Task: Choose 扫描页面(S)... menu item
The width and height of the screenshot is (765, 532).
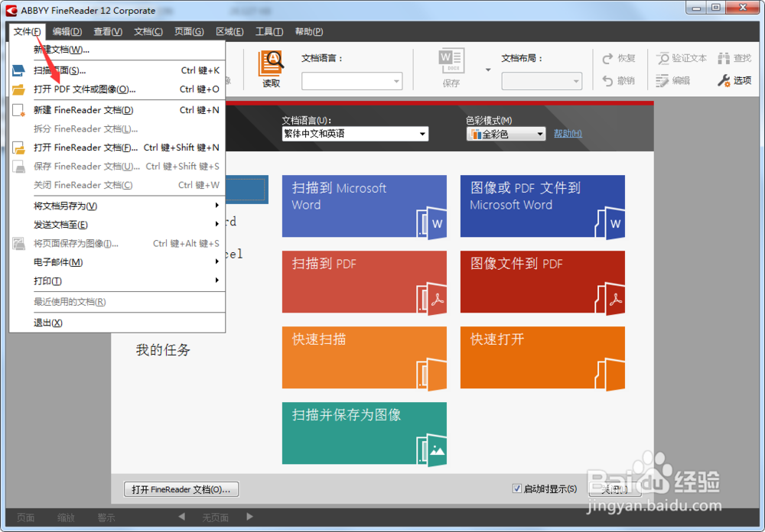Action: 117,71
